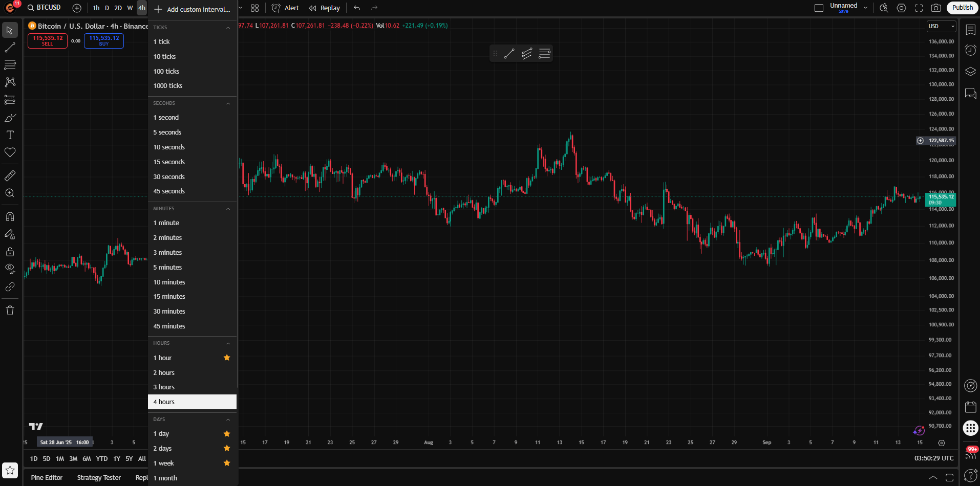The width and height of the screenshot is (980, 486).
Task: Toggle the layout select checkbox square
Action: point(819,8)
